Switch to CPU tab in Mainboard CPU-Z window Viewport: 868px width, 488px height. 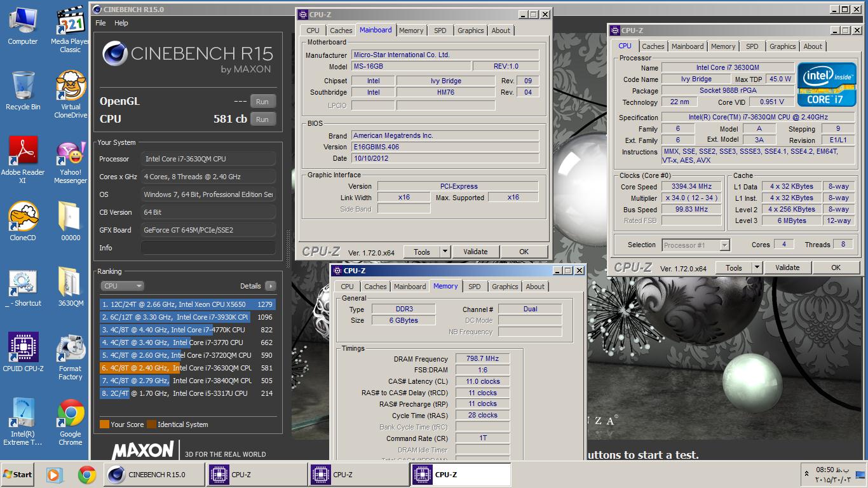pyautogui.click(x=313, y=30)
